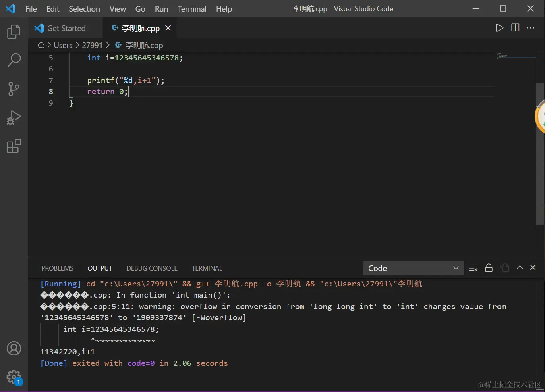Image resolution: width=545 pixels, height=392 pixels.
Task: Run the code with the play icon
Action: 499,28
